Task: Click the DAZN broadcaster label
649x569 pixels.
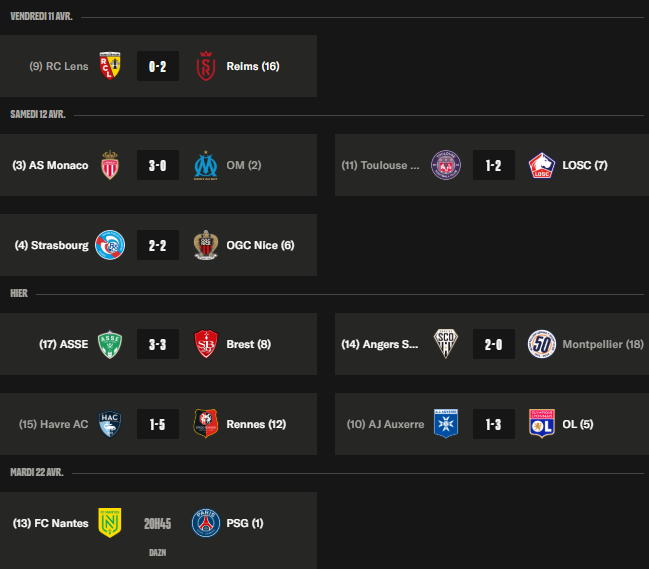Action: click(157, 551)
